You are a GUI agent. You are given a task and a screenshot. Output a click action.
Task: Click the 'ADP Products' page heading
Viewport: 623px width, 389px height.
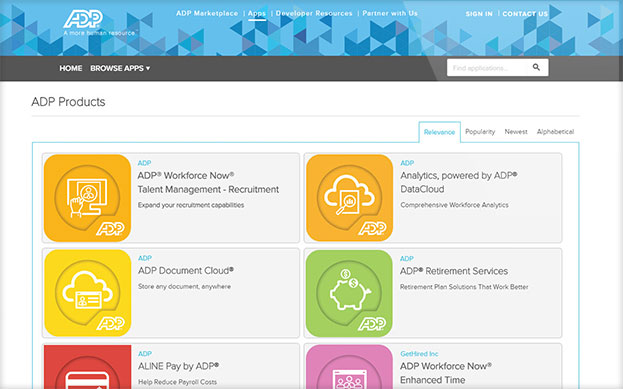(x=68, y=102)
